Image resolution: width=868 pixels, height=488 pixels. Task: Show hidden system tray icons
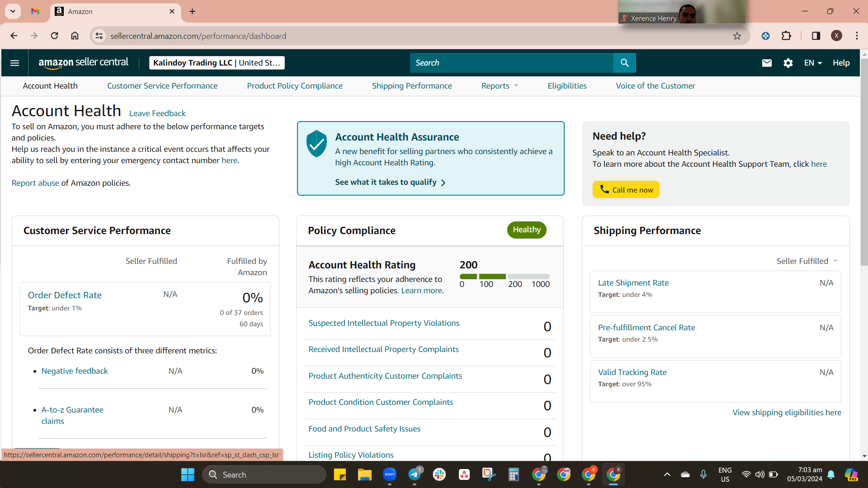tap(667, 474)
